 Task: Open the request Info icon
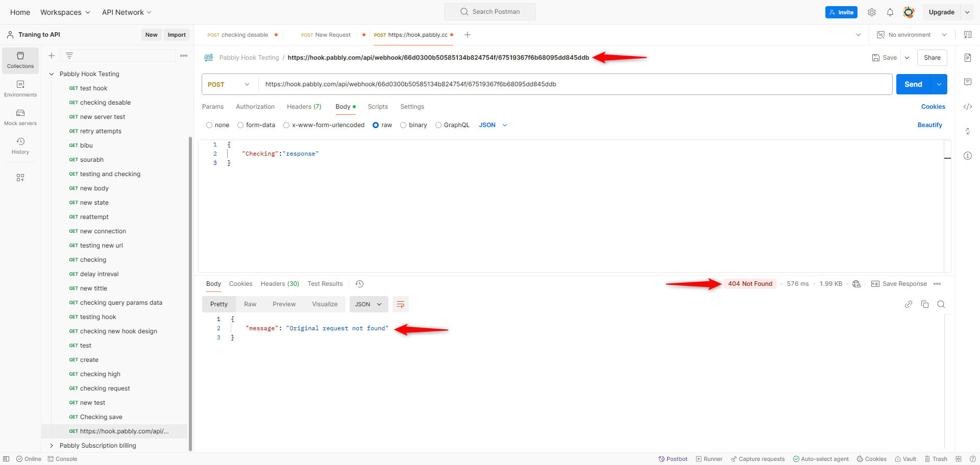(968, 156)
